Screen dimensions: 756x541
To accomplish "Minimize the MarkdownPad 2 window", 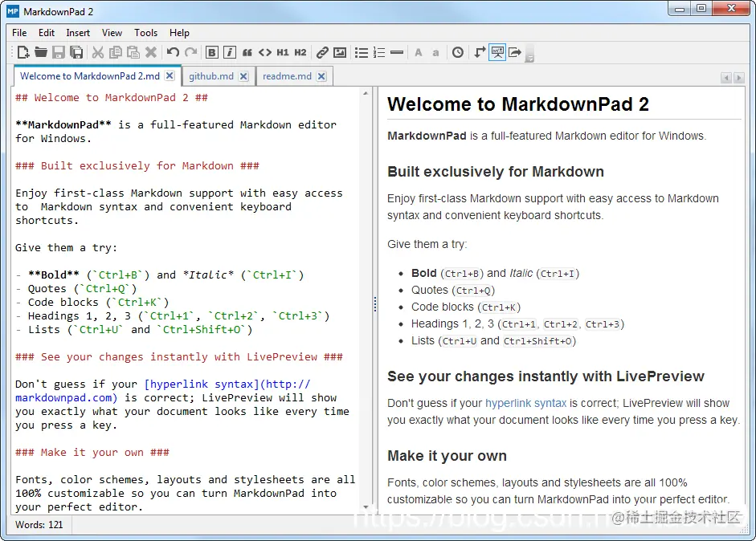I will point(680,8).
